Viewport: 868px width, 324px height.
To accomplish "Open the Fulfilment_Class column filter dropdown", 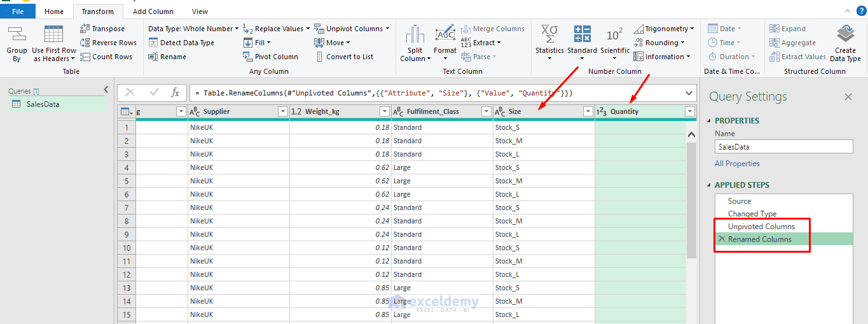I will [486, 111].
